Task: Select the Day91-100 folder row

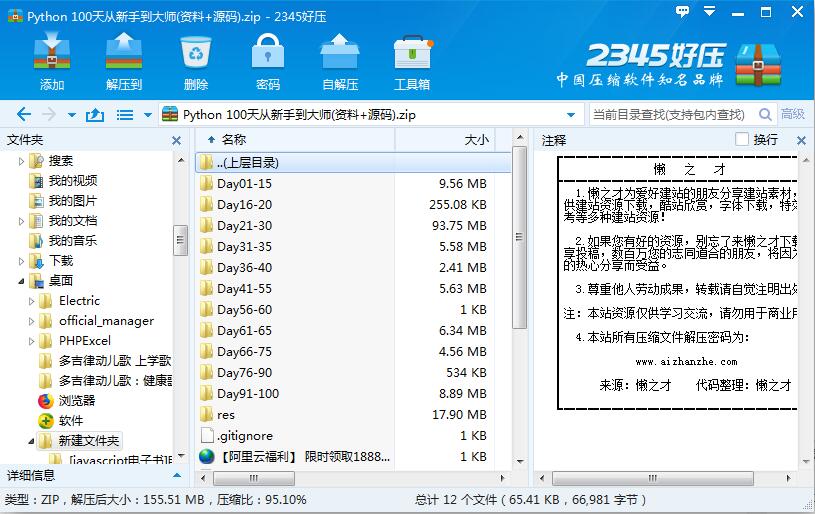Action: (x=353, y=393)
